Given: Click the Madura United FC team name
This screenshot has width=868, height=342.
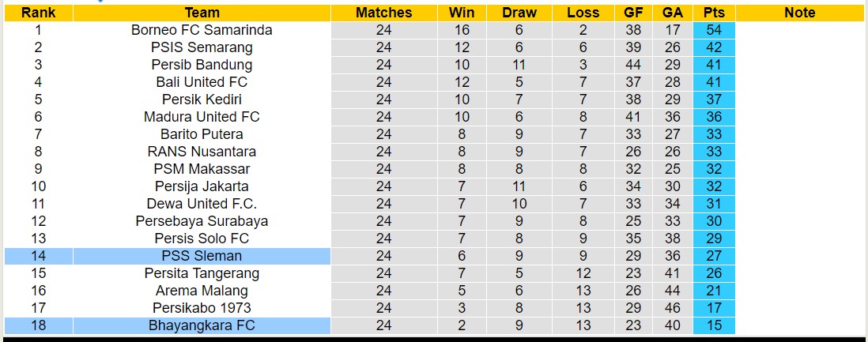Looking at the screenshot, I should tap(202, 117).
